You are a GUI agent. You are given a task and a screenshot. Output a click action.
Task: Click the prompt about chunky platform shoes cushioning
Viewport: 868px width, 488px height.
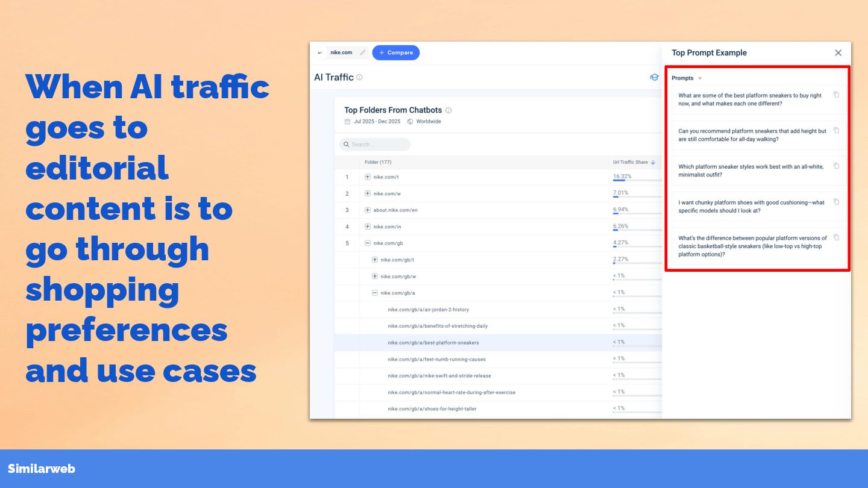[751, 207]
